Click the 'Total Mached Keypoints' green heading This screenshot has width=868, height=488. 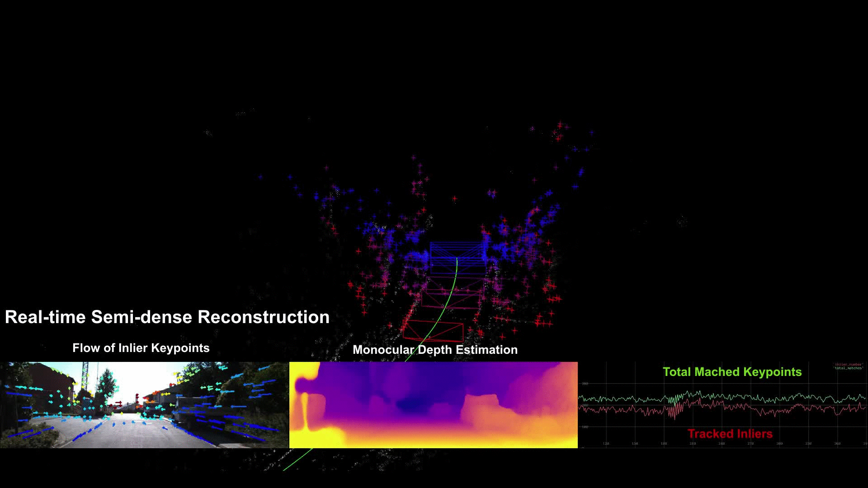[x=732, y=372]
